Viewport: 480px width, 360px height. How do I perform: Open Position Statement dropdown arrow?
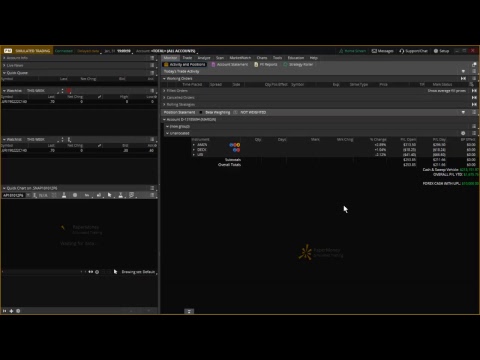[463, 112]
